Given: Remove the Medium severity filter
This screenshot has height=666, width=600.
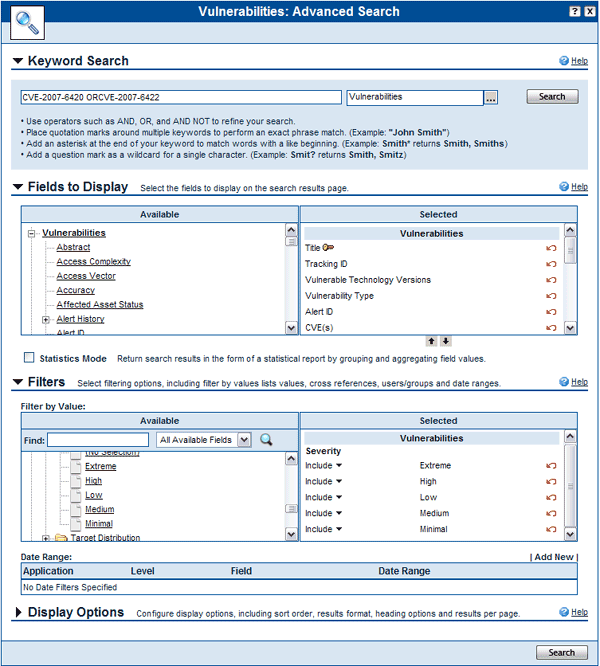Looking at the screenshot, I should click(551, 514).
